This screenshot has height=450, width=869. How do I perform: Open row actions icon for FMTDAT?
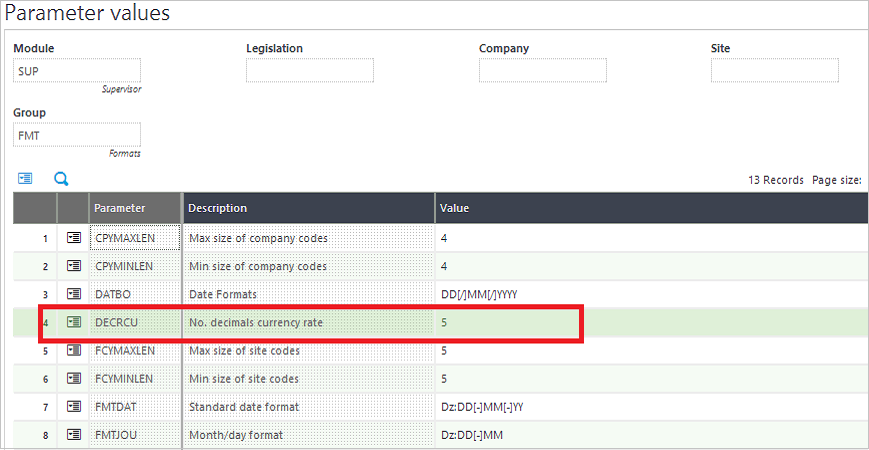pos(73,407)
